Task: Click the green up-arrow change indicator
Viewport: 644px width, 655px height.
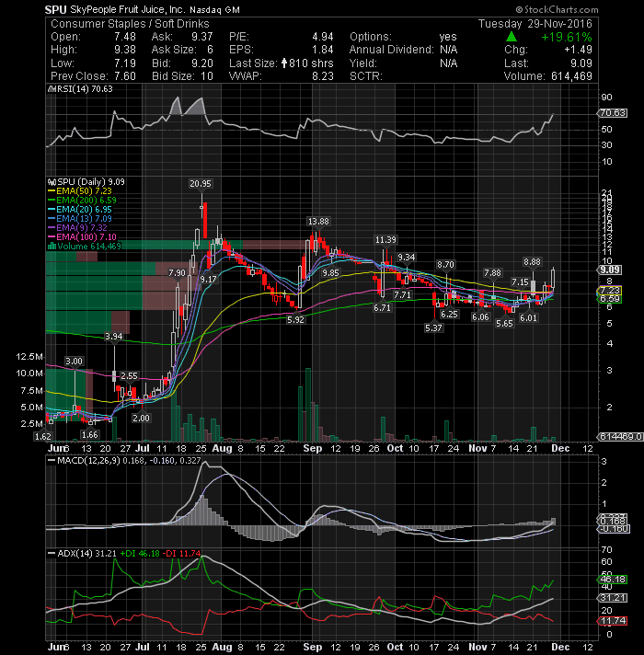Action: coord(512,37)
